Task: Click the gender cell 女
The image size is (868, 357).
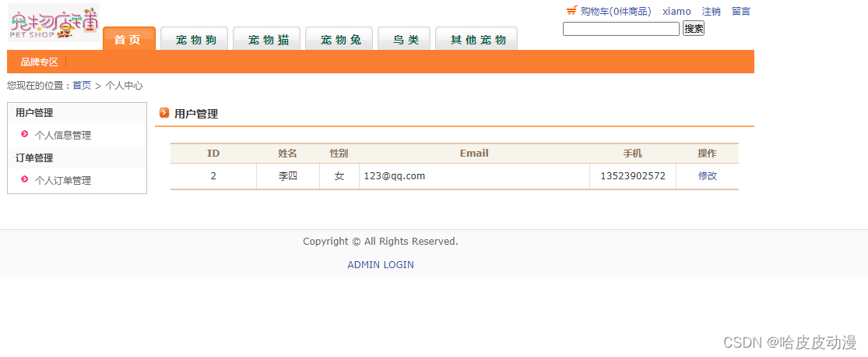Action: tap(339, 176)
